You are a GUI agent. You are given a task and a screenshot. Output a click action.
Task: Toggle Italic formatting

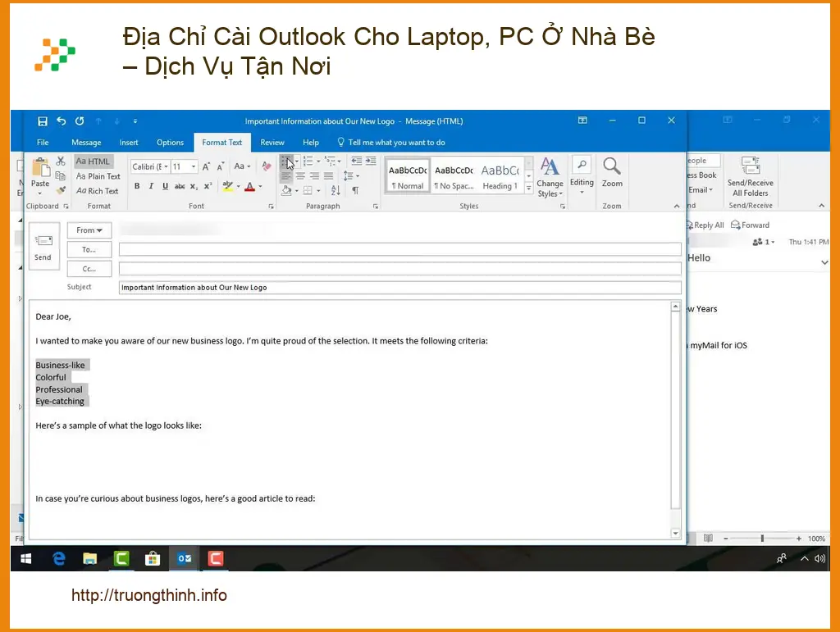[151, 186]
